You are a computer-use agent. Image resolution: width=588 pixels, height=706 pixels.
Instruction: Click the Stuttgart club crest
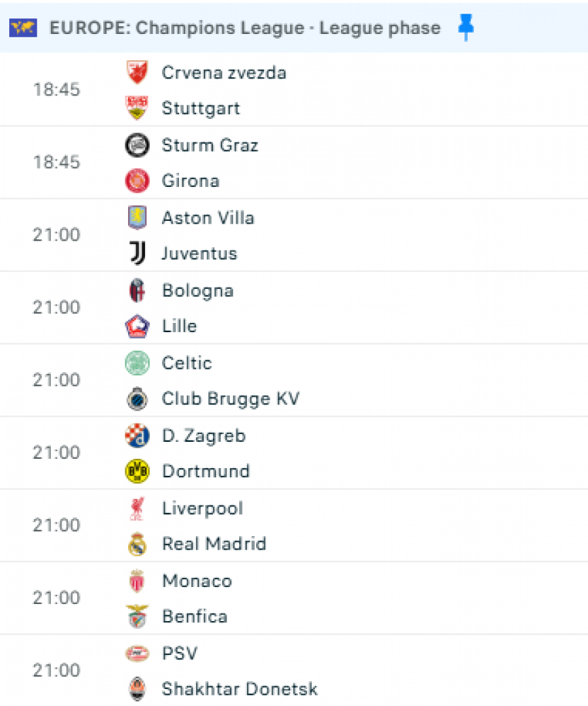click(137, 108)
